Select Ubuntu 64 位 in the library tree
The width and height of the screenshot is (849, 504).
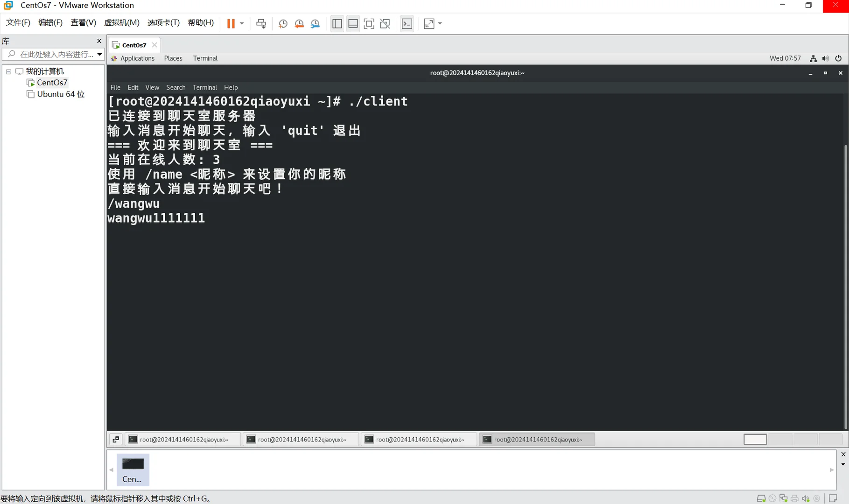click(x=61, y=94)
